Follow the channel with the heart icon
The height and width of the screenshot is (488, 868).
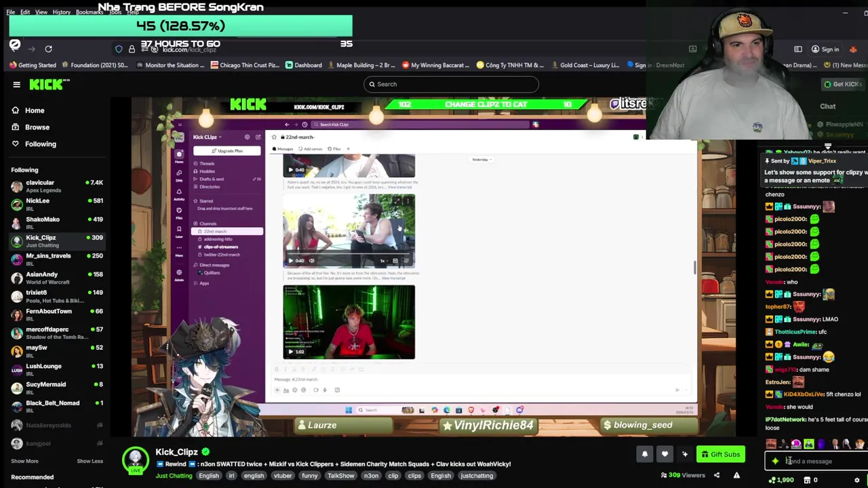[x=665, y=454]
